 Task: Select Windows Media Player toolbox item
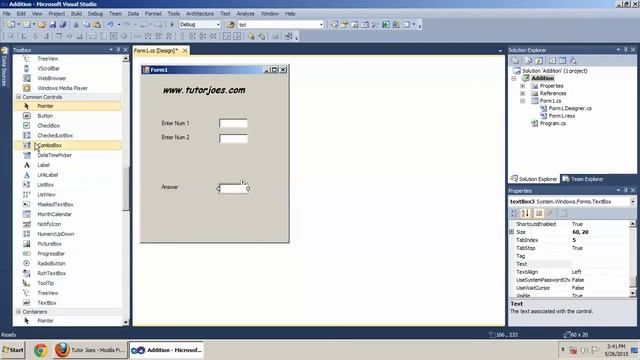point(62,88)
